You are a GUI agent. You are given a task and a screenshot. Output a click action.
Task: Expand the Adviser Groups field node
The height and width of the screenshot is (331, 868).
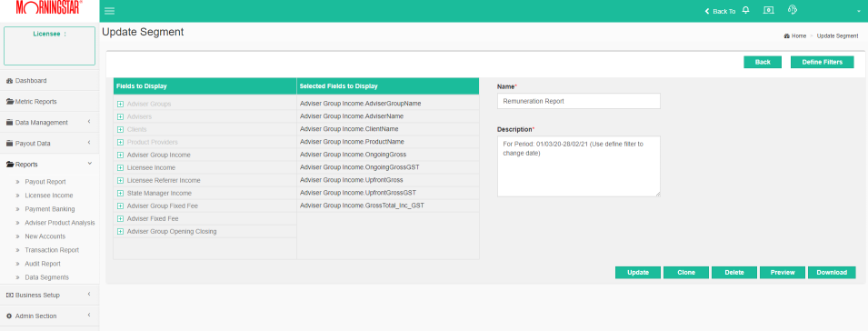(120, 104)
